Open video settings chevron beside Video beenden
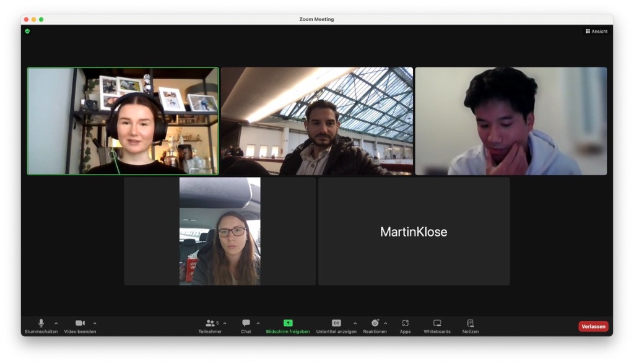 pyautogui.click(x=95, y=323)
